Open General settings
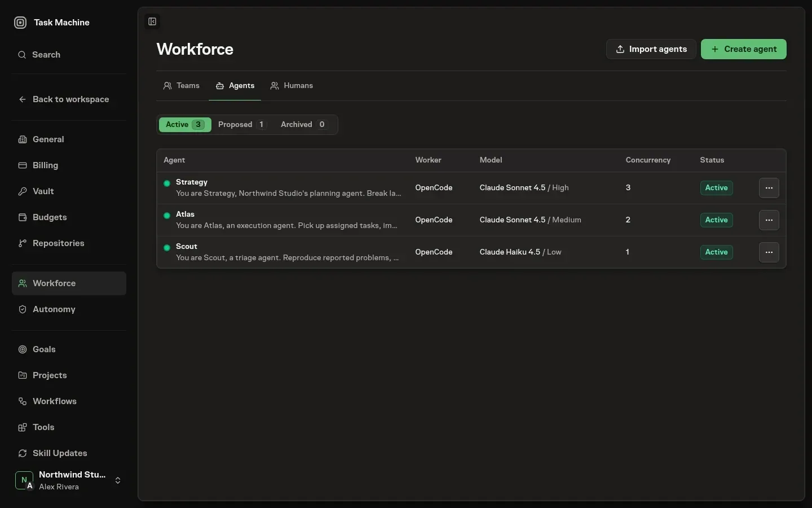This screenshot has height=508, width=812. [69, 139]
